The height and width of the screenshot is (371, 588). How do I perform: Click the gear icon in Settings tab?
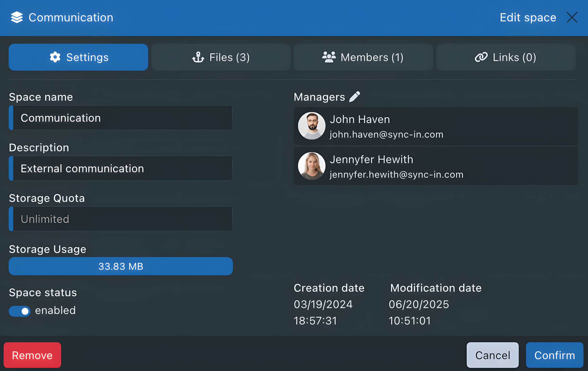pyautogui.click(x=55, y=57)
